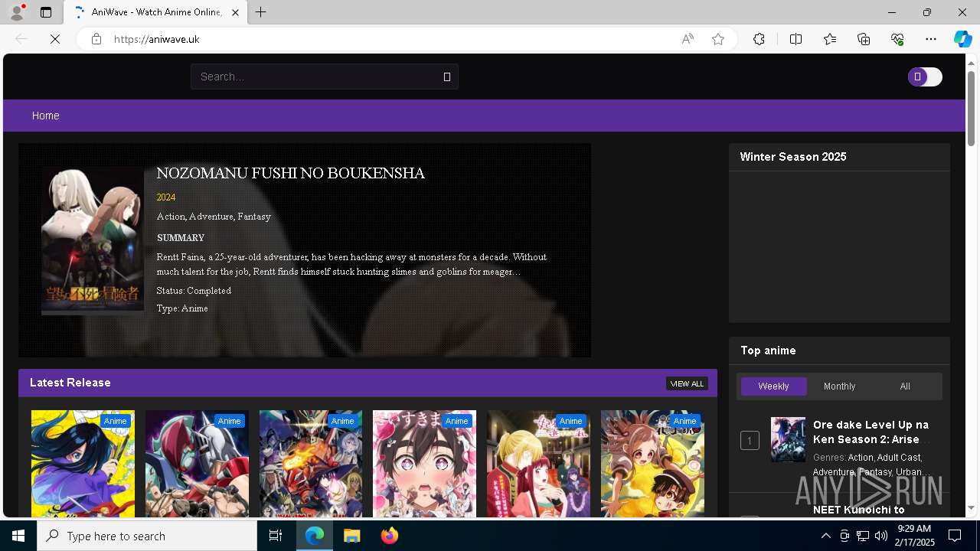Open File Explorer from the taskbar
This screenshot has height=551, width=980.
click(x=352, y=536)
